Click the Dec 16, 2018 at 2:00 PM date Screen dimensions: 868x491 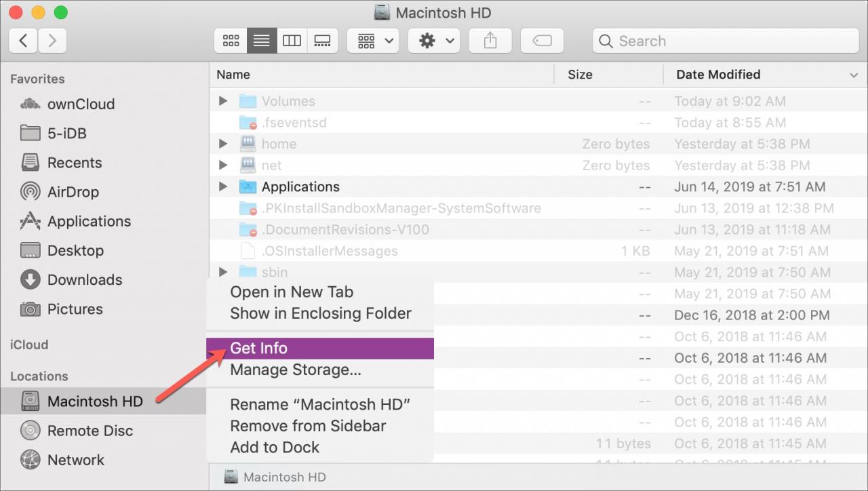(x=752, y=315)
